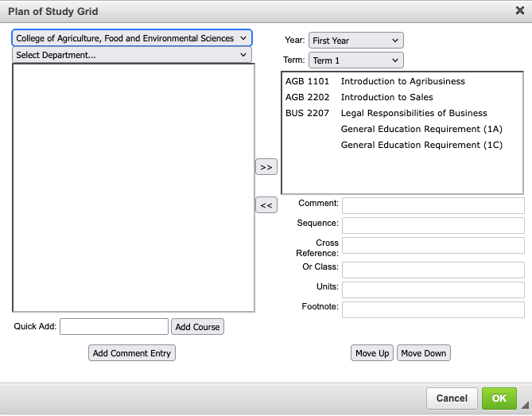Focus the Quick Add text field
532x416 pixels.
pyautogui.click(x=114, y=327)
